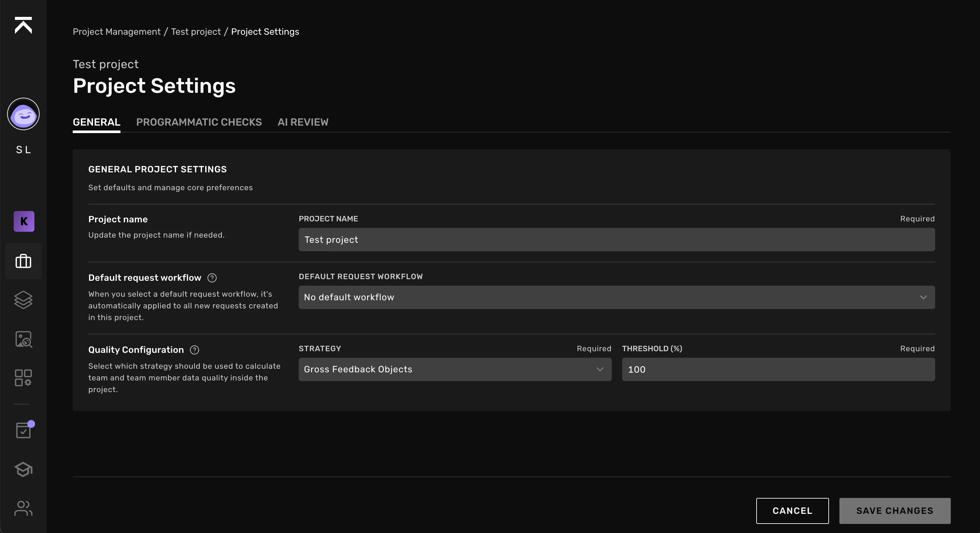This screenshot has height=533, width=980.
Task: Open the user avatar profile
Action: click(x=23, y=114)
